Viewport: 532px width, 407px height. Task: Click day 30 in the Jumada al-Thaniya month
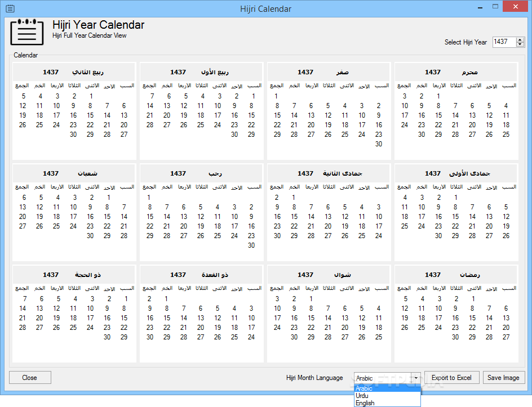(x=277, y=236)
